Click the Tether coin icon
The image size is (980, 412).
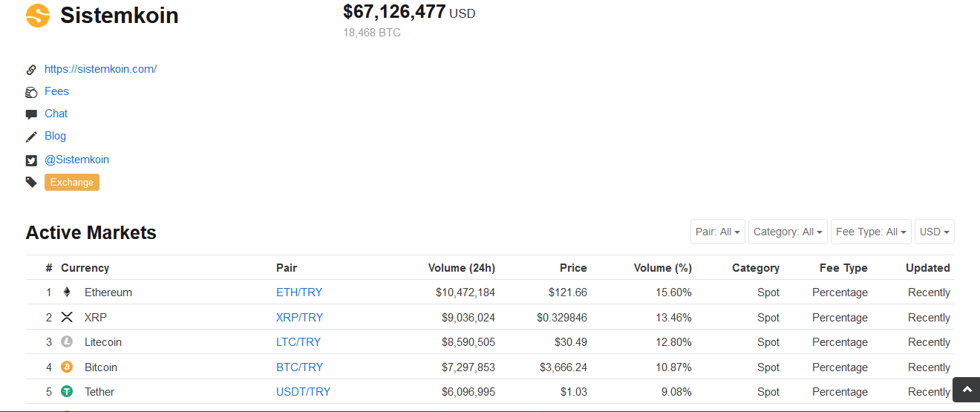tap(67, 392)
